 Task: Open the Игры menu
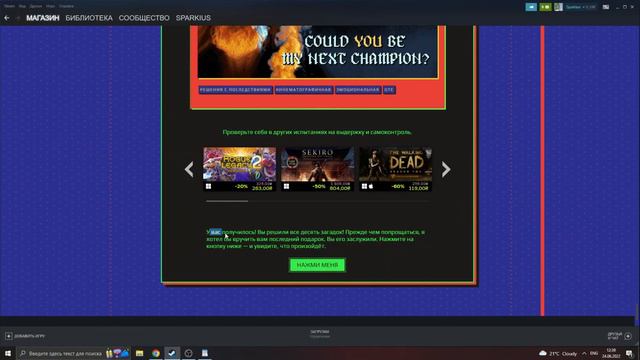(x=51, y=6)
